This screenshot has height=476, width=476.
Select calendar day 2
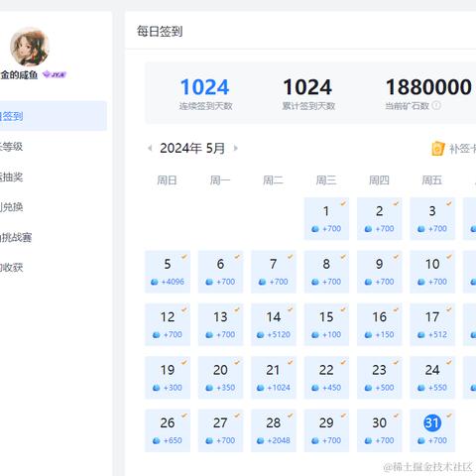coord(380,218)
